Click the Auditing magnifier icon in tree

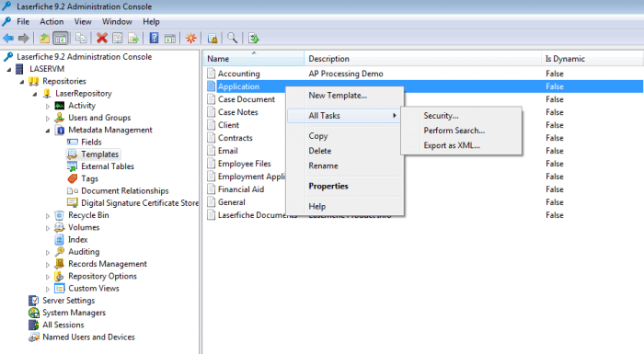60,252
